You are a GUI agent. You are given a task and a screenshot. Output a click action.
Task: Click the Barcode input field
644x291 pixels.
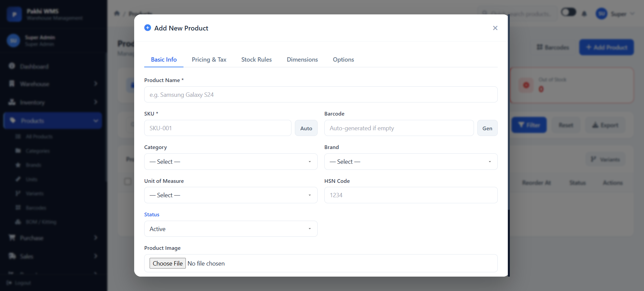tap(399, 128)
